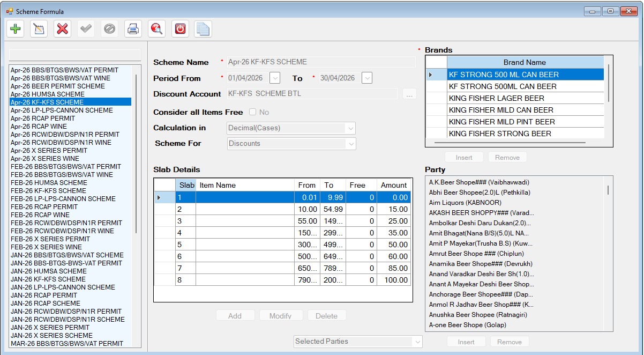Click the Item Name column header
Image resolution: width=644 pixels, height=355 pixels.
[245, 185]
